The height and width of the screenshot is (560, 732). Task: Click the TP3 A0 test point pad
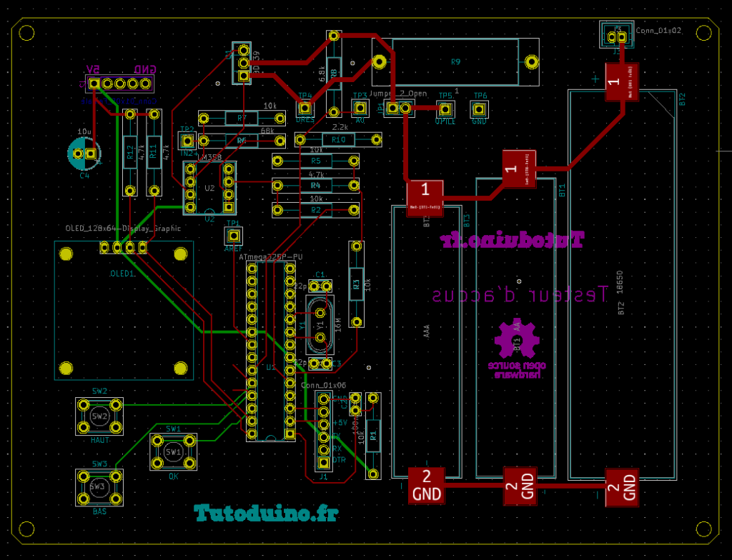tap(360, 109)
